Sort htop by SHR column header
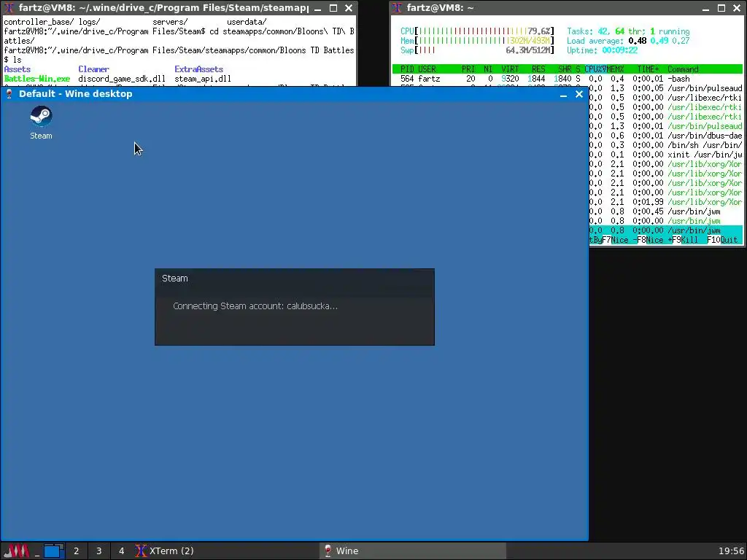Screen dimensions: 747x560 [x=565, y=69]
